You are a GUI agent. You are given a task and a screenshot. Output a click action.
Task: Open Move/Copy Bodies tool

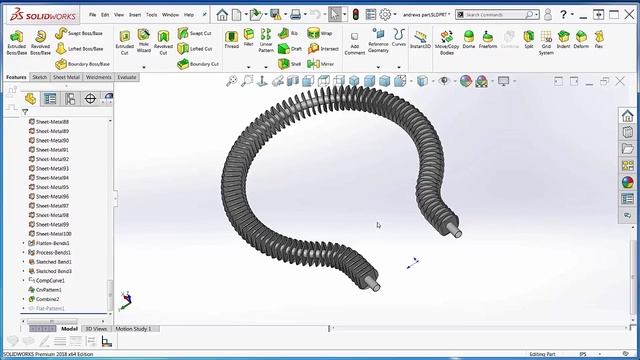point(447,42)
